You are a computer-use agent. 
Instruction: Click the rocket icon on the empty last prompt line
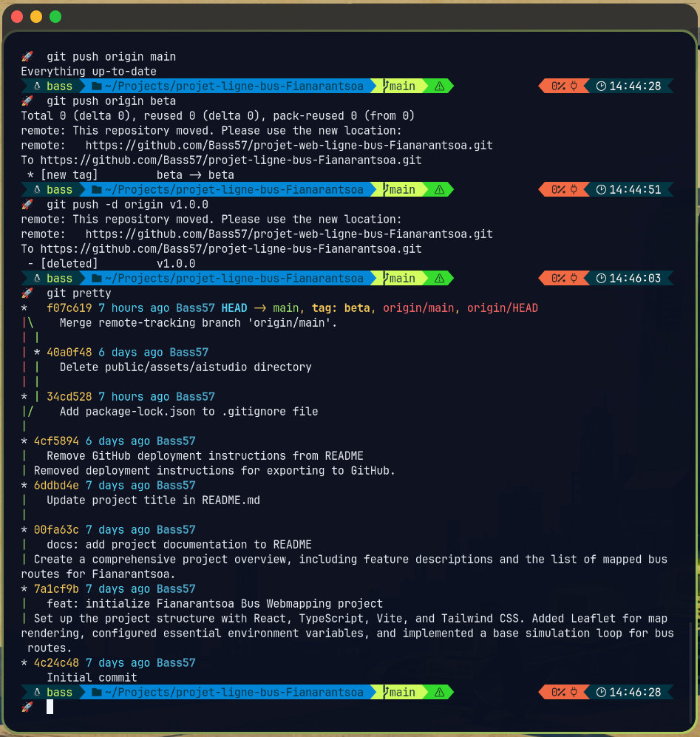27,707
